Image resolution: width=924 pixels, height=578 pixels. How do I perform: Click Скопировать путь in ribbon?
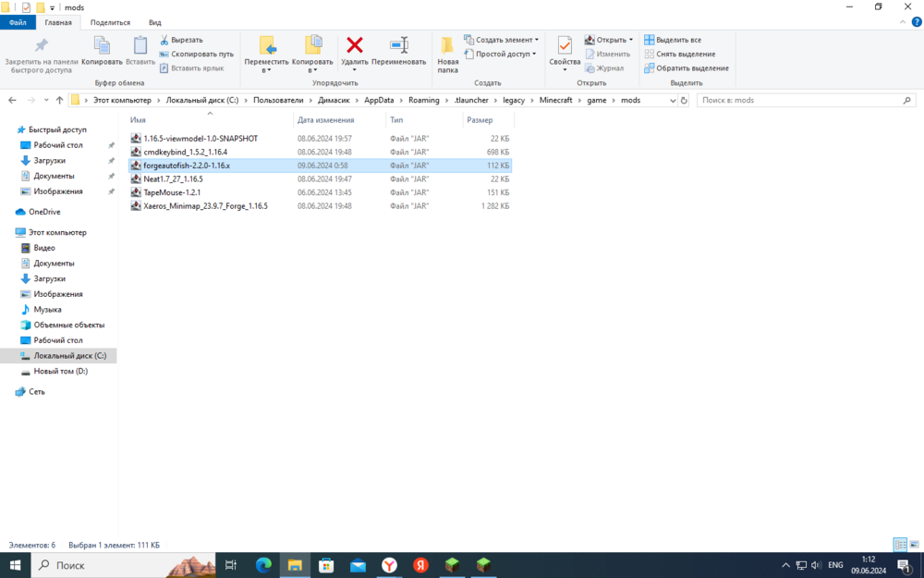[x=197, y=55]
